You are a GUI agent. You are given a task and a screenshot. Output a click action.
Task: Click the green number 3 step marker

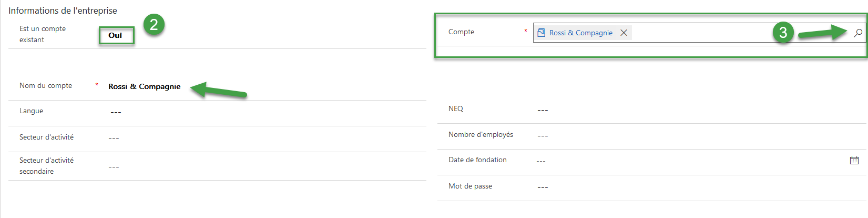click(x=783, y=33)
